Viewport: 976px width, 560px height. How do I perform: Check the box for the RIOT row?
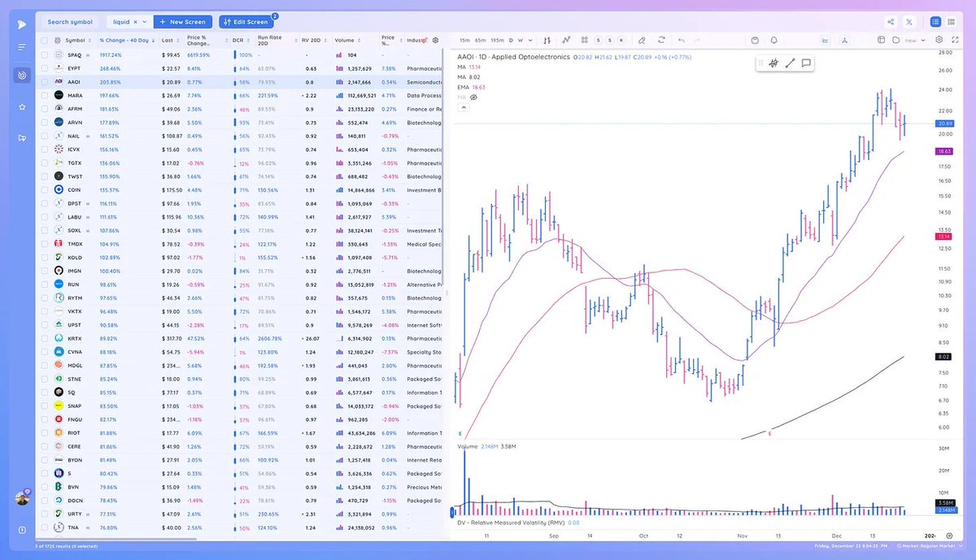tap(45, 432)
